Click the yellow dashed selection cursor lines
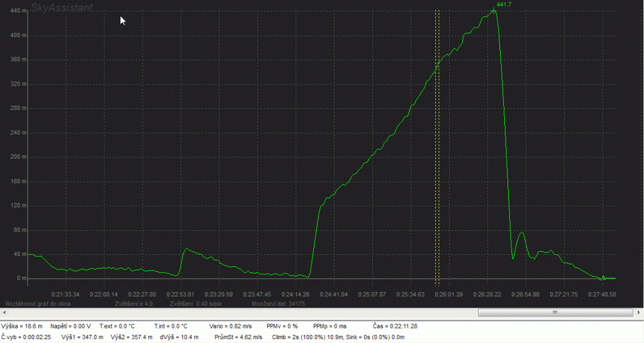This screenshot has width=644, height=343. (x=437, y=145)
